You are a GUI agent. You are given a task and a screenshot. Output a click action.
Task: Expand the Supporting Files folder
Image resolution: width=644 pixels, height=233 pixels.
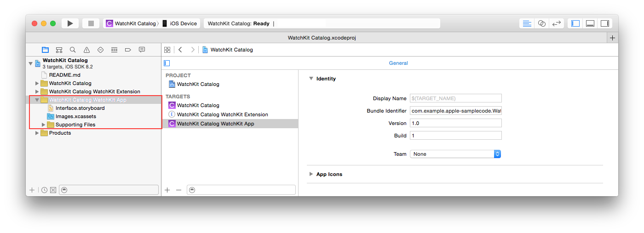pyautogui.click(x=44, y=125)
